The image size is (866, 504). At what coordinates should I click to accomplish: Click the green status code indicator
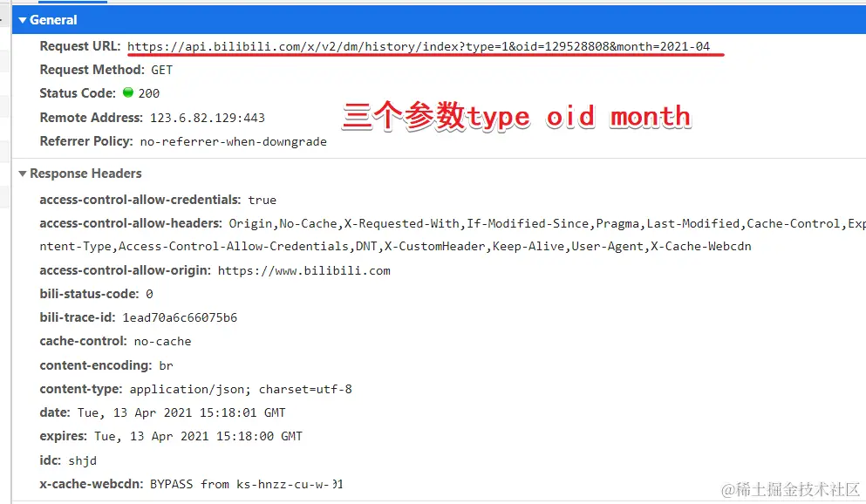pos(128,92)
